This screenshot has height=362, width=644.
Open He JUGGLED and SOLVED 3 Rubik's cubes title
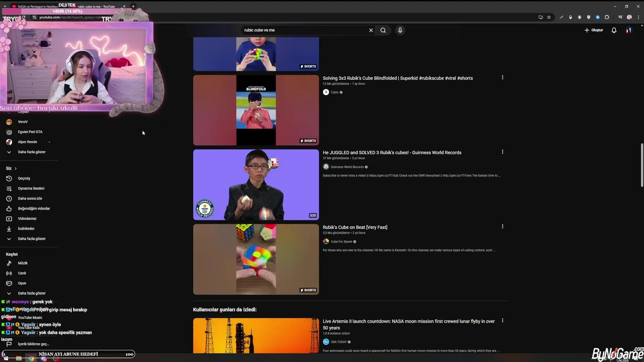click(x=392, y=152)
